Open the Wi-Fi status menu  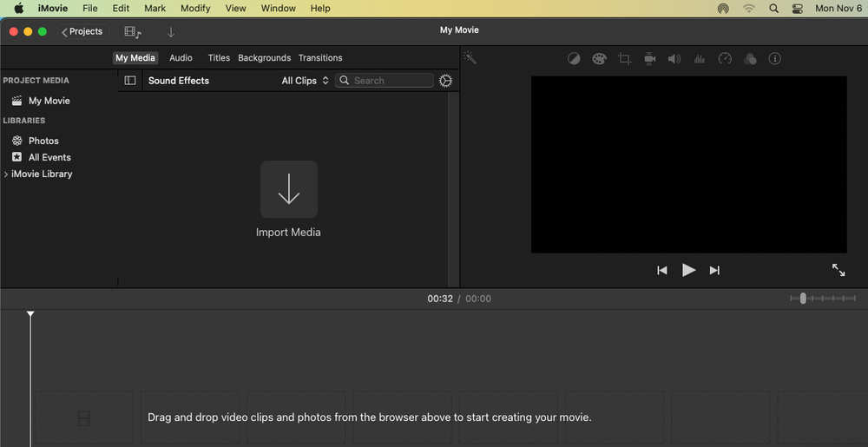[x=749, y=9]
